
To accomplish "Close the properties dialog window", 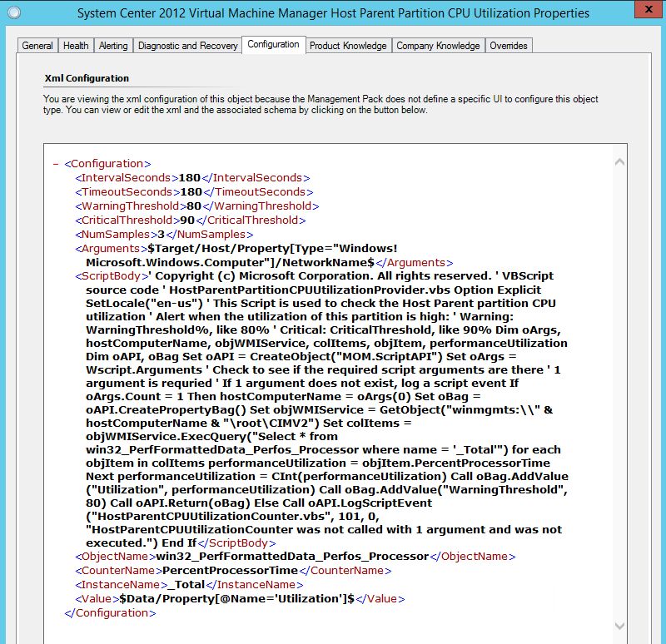I will (649, 9).
